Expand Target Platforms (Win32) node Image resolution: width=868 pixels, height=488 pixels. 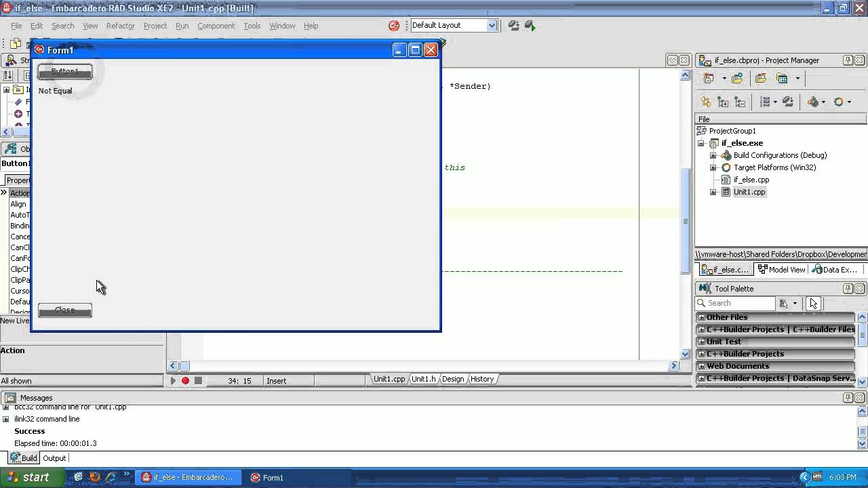coord(713,167)
